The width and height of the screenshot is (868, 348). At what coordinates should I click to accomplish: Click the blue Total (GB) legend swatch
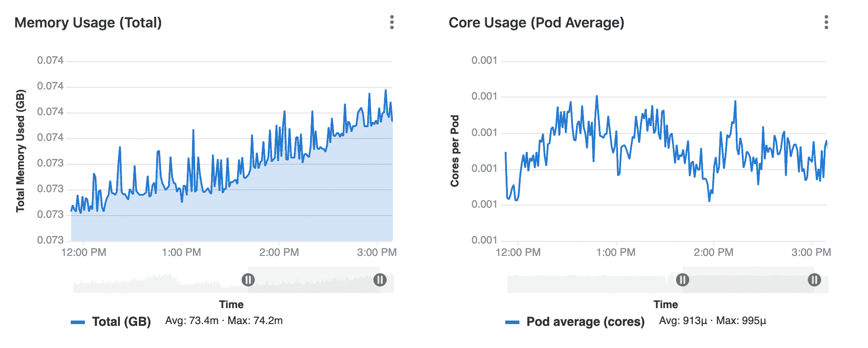tap(78, 322)
